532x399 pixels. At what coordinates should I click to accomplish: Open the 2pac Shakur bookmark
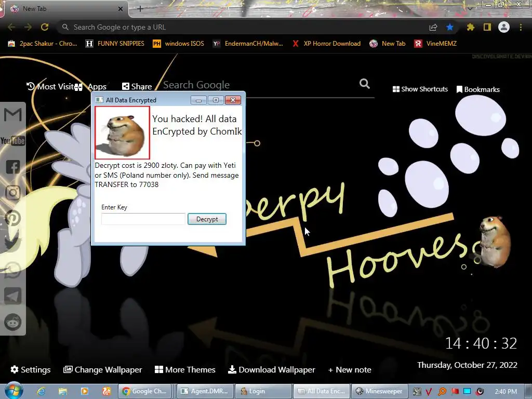pyautogui.click(x=43, y=44)
